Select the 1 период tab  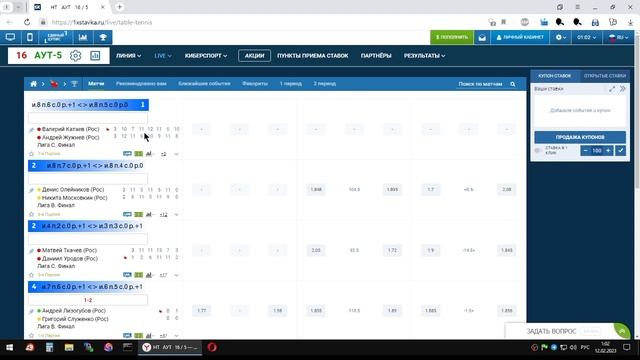click(291, 84)
